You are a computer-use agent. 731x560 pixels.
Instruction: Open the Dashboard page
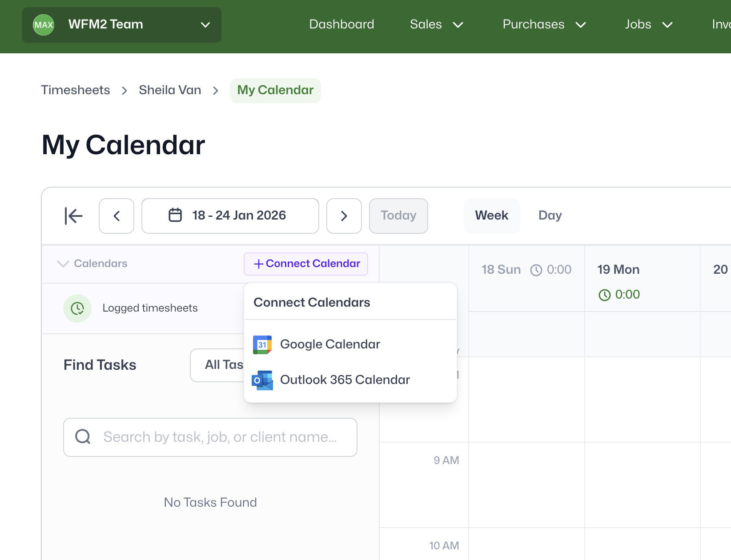click(341, 24)
